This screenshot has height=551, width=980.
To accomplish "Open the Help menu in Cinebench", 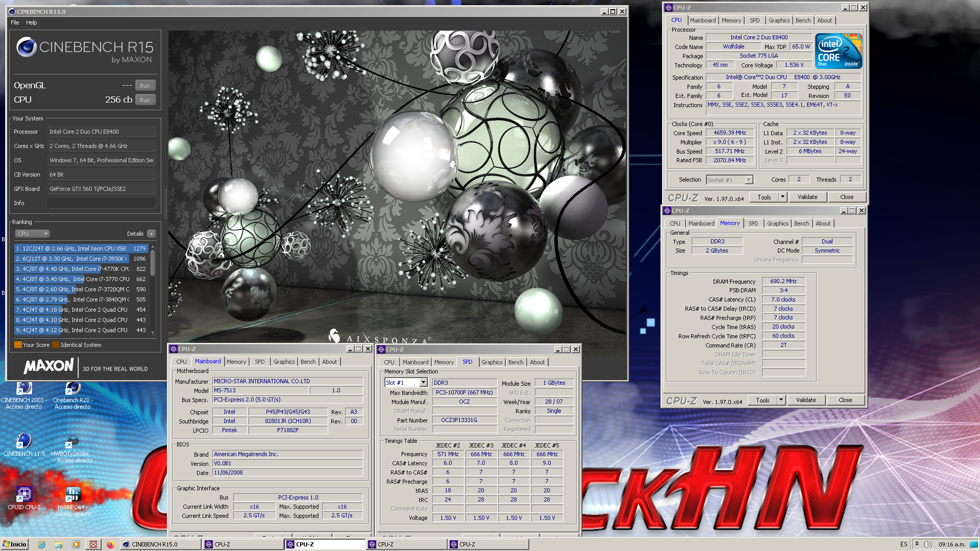I will point(32,22).
